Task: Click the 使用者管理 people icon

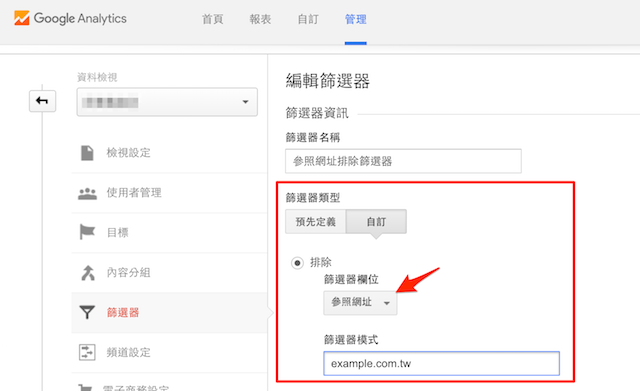Action: click(87, 193)
